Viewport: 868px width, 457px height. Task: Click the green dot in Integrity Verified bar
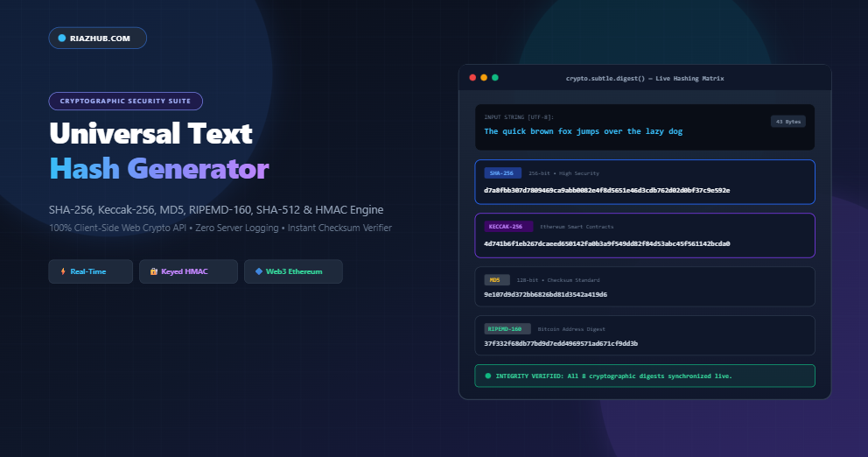point(487,376)
